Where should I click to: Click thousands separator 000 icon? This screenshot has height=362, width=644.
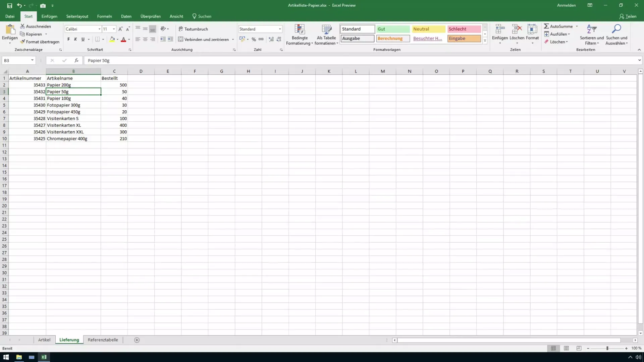tap(261, 39)
